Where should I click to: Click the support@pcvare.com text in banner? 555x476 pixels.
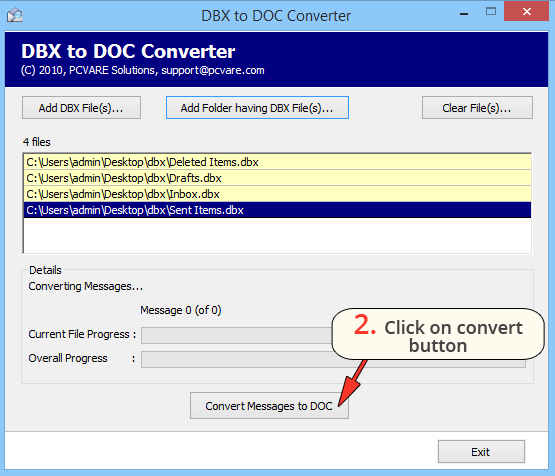(213, 70)
